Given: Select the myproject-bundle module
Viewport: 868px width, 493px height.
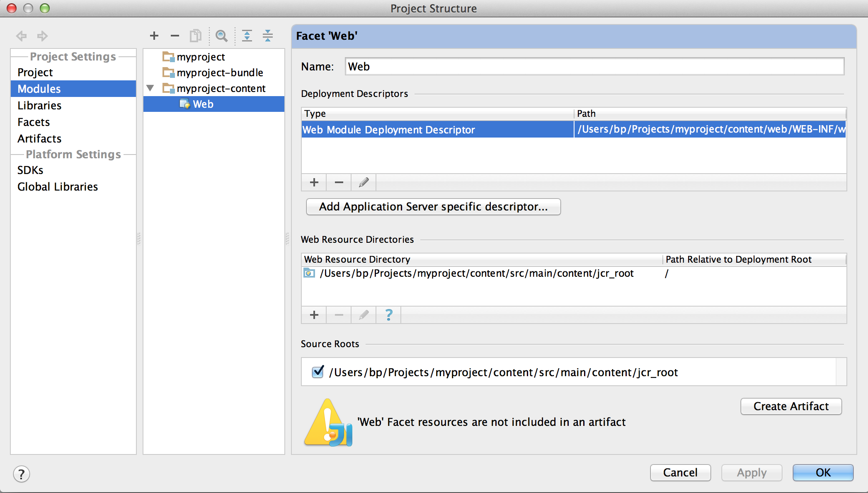Looking at the screenshot, I should click(220, 72).
